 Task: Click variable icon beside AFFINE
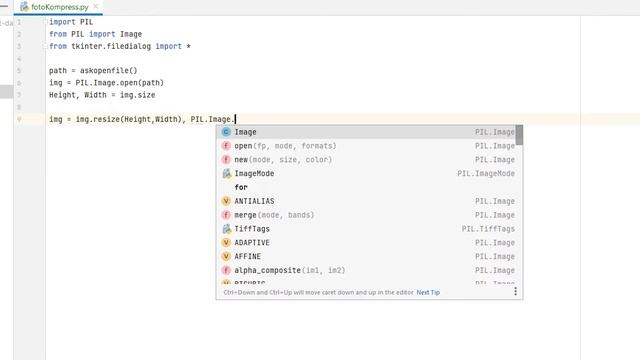pyautogui.click(x=226, y=257)
